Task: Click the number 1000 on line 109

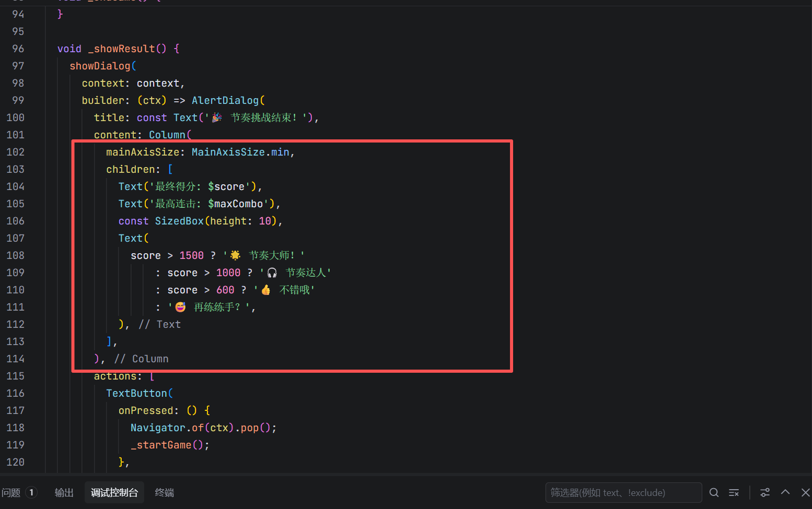Action: (228, 273)
